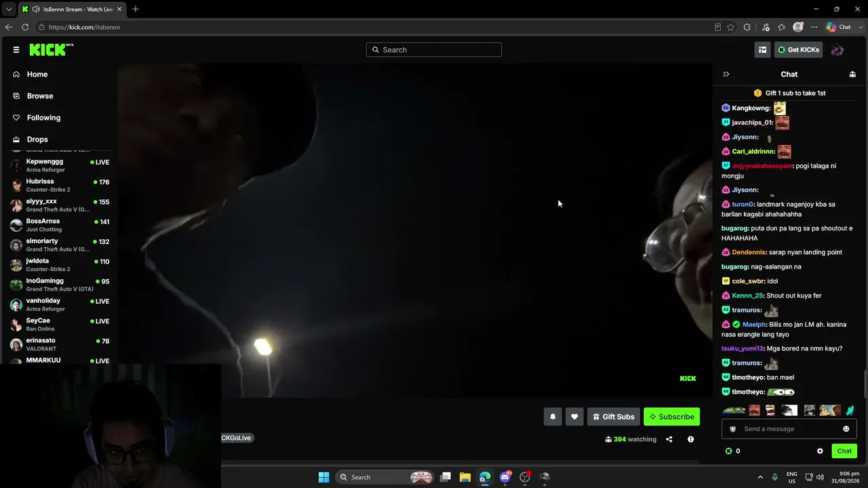868x488 pixels.
Task: Open vanholiday channel in sidebar
Action: pos(59,304)
